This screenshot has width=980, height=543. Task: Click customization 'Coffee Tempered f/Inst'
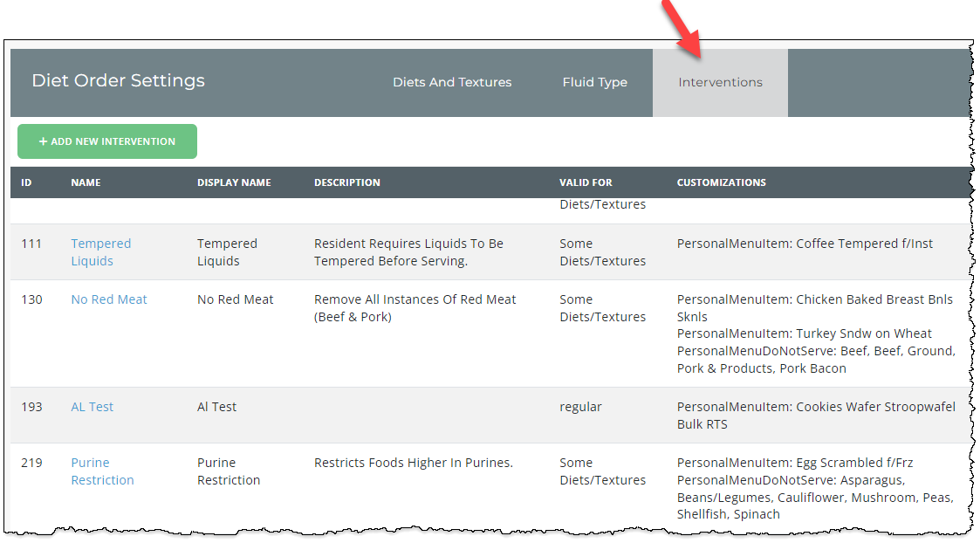coord(805,244)
